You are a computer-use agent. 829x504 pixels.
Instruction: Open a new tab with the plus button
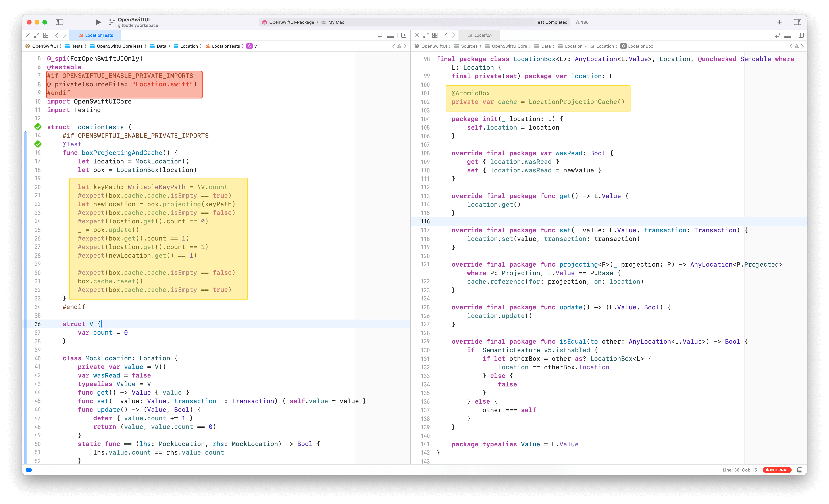click(780, 22)
